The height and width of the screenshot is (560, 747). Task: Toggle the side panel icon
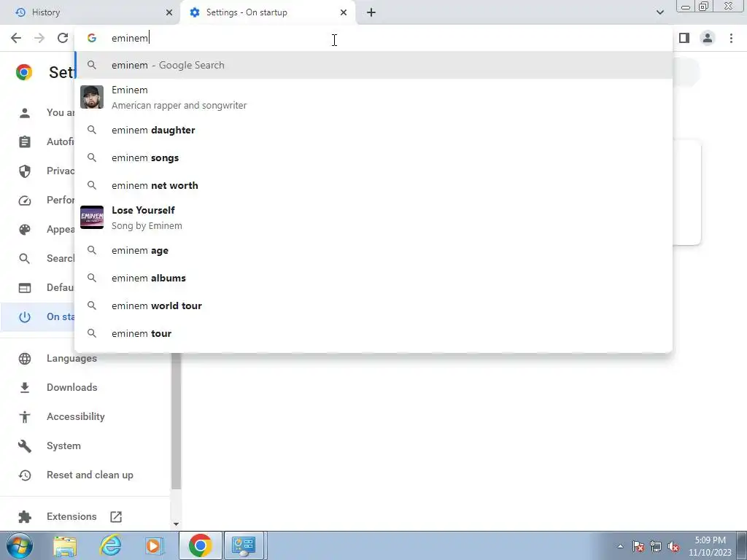(684, 38)
